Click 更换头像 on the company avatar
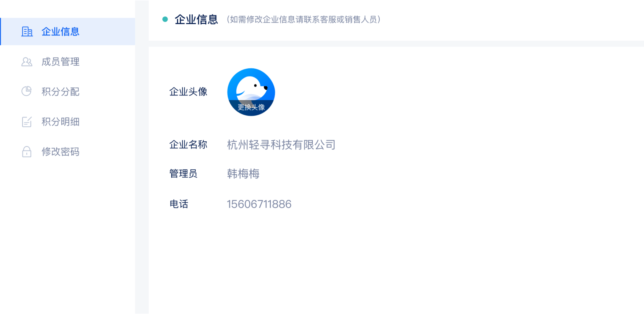The height and width of the screenshot is (314, 644). point(251,107)
